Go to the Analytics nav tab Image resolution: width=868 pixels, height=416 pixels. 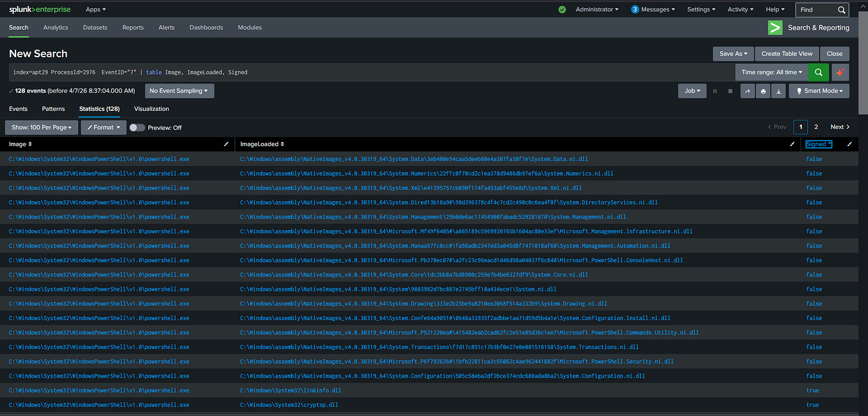click(x=55, y=27)
